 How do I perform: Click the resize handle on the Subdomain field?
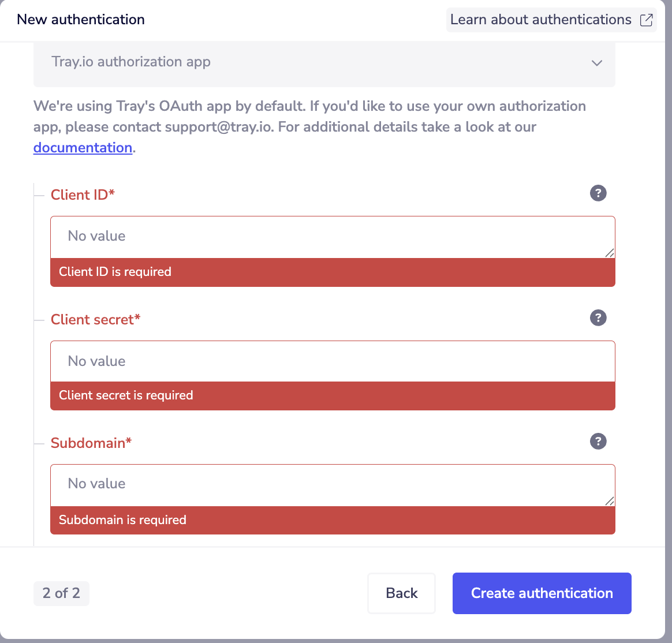[x=610, y=501]
